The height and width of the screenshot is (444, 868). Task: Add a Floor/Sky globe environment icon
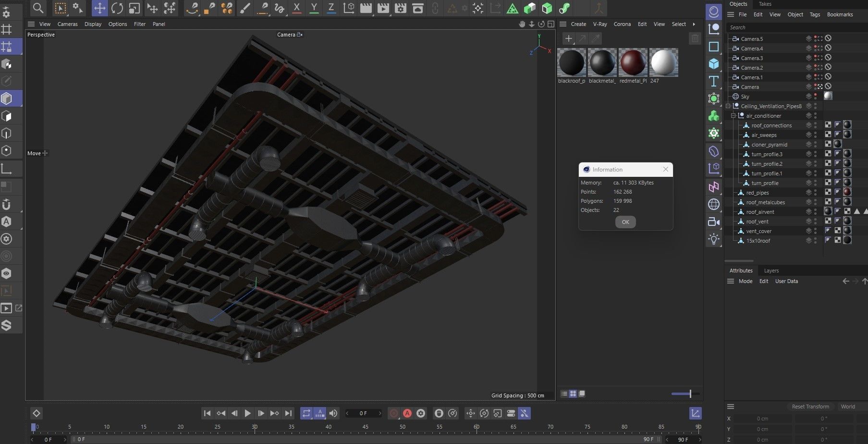714,204
